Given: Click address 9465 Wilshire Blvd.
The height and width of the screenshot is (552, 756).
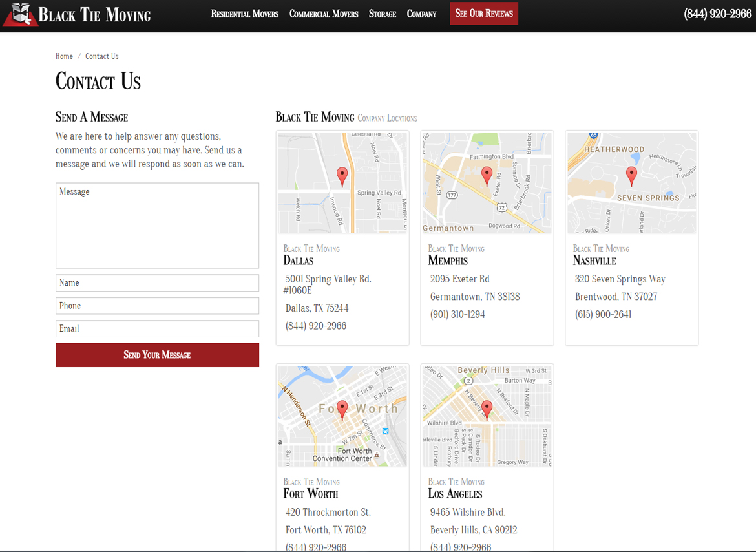Looking at the screenshot, I should pyautogui.click(x=468, y=513).
